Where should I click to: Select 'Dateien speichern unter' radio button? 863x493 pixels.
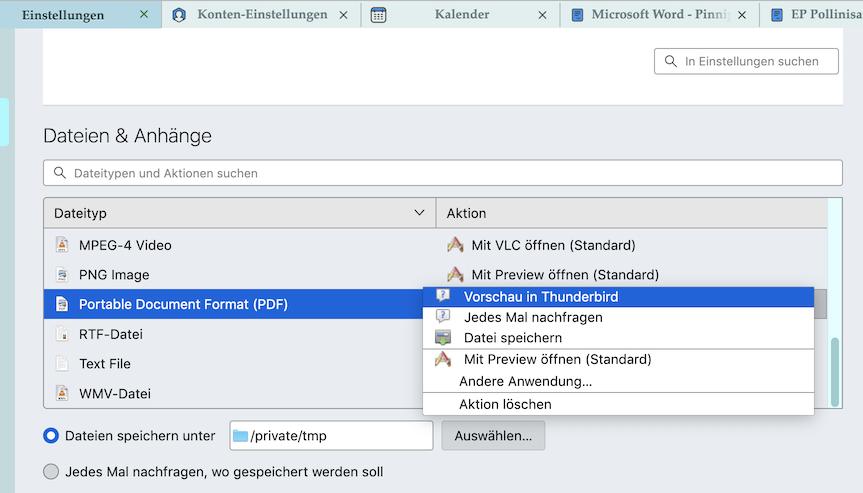tap(51, 436)
